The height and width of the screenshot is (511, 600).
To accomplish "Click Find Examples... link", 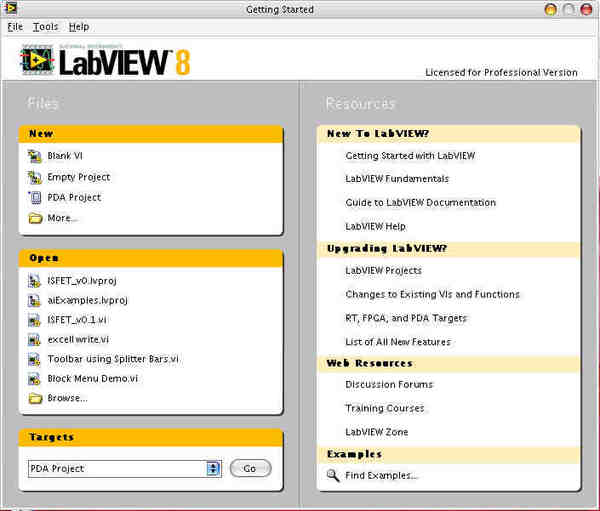I will pyautogui.click(x=381, y=476).
